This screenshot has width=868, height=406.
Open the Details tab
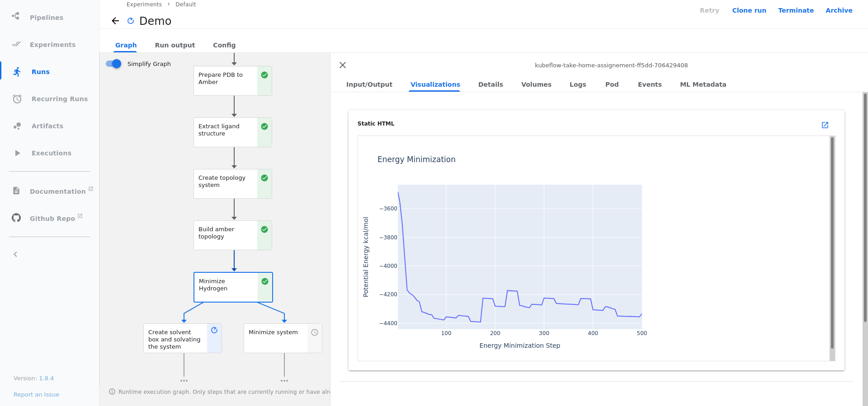coord(491,84)
